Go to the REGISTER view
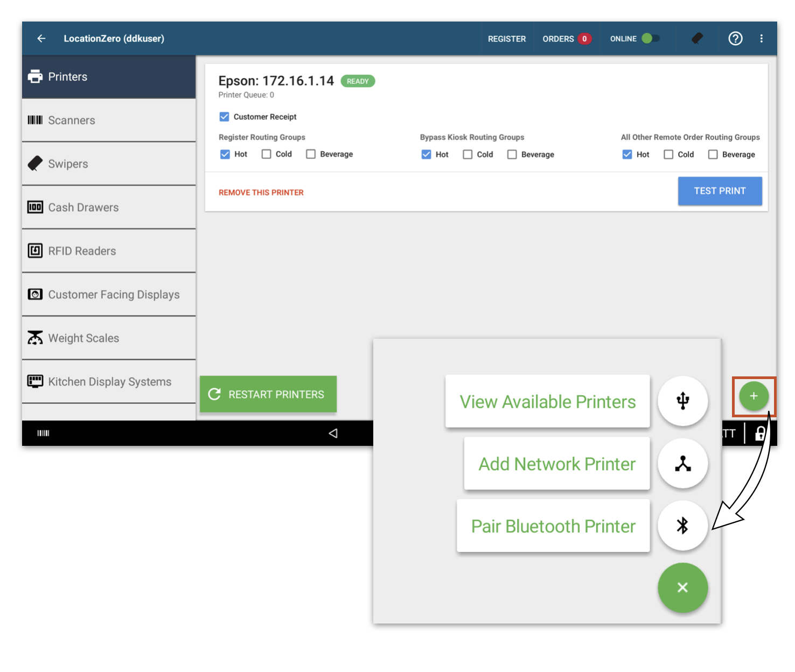The image size is (795, 672). click(506, 38)
